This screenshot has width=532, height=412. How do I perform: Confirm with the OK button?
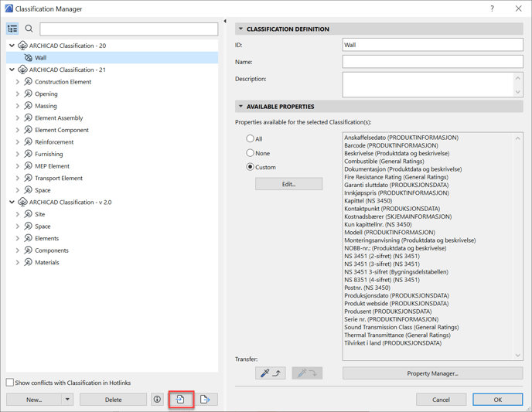coord(498,400)
